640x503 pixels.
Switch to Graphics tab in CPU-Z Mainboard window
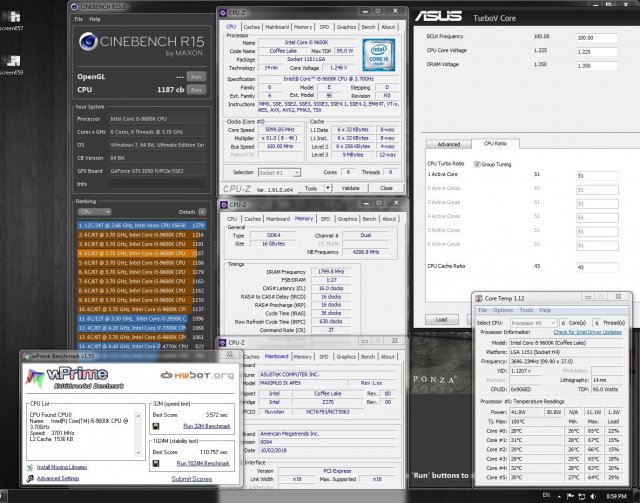point(346,357)
